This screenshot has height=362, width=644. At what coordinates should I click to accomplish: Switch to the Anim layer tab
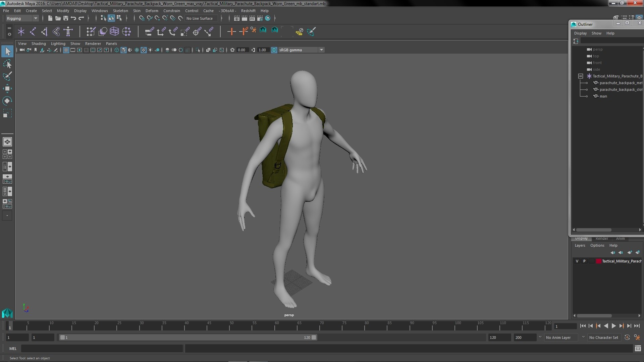point(620,238)
